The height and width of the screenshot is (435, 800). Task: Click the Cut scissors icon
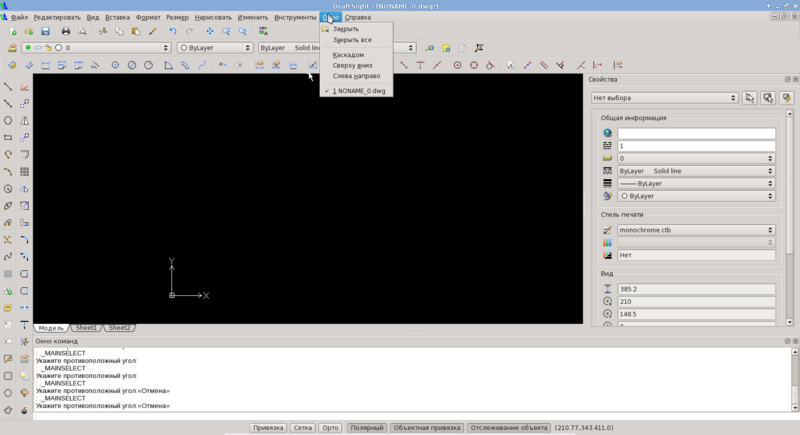point(103,31)
